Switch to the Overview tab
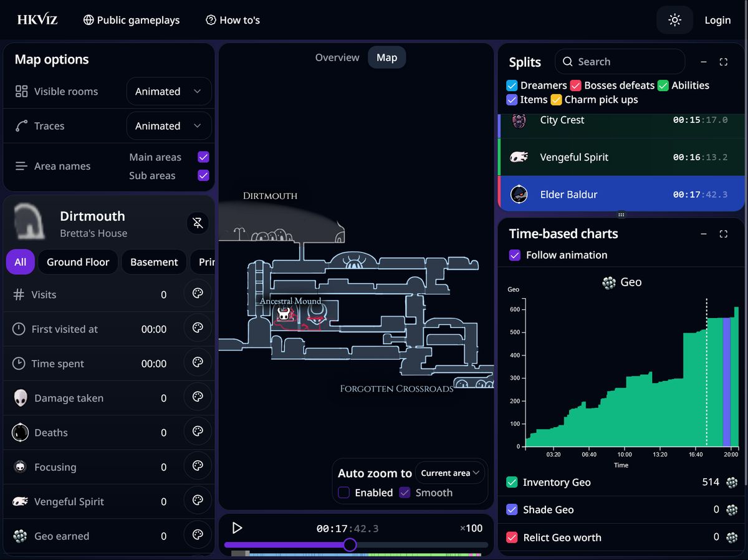Screen dimensions: 748x560 point(337,57)
